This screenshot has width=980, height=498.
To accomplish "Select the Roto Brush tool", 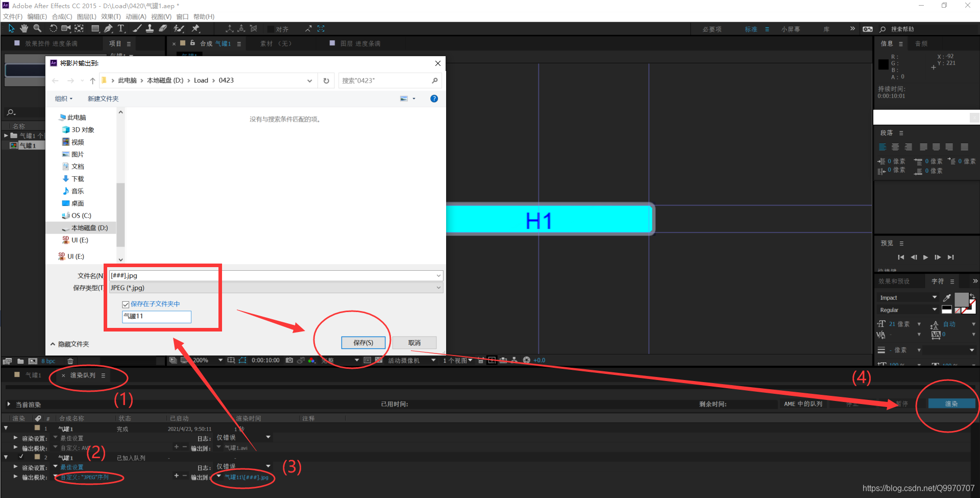I will tap(179, 29).
